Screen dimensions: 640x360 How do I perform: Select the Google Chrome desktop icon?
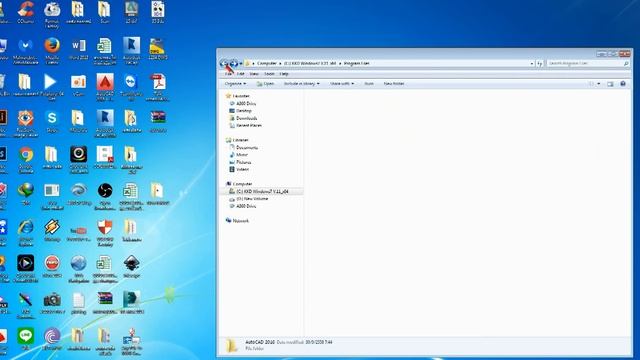[25, 160]
